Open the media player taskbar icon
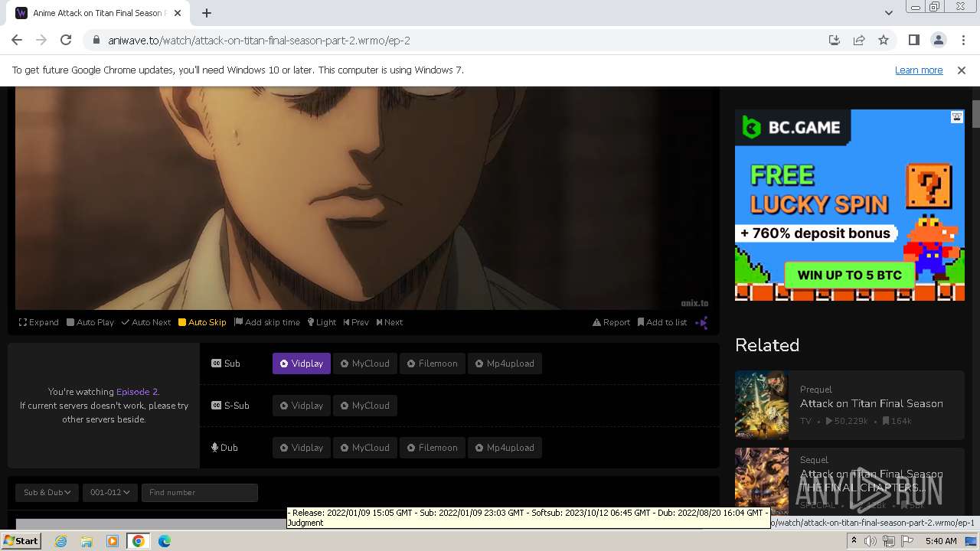Screen dimensions: 980x551 click(113, 541)
